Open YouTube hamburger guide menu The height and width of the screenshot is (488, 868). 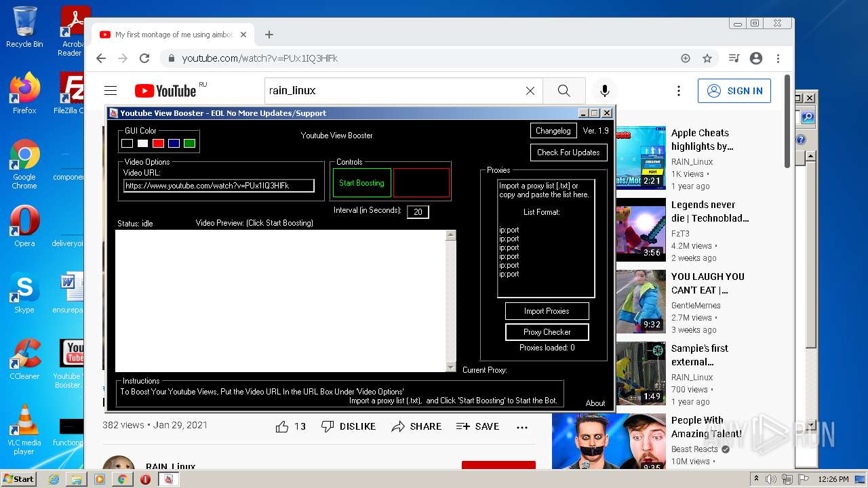point(111,91)
